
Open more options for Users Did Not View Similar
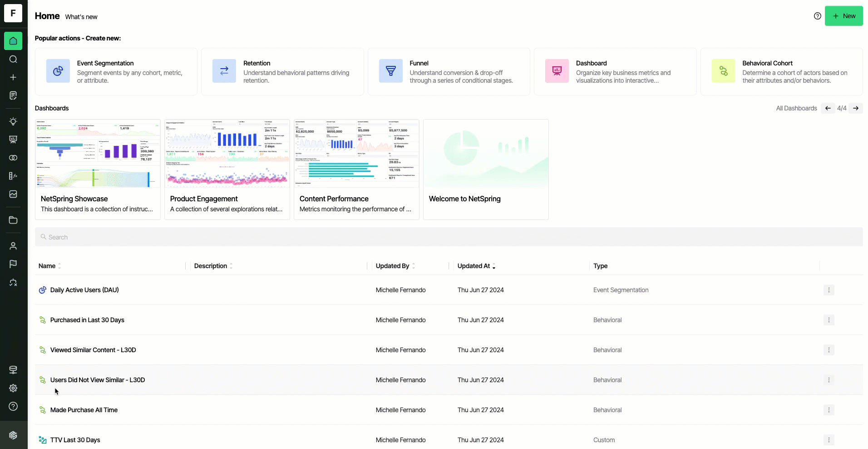829,380
